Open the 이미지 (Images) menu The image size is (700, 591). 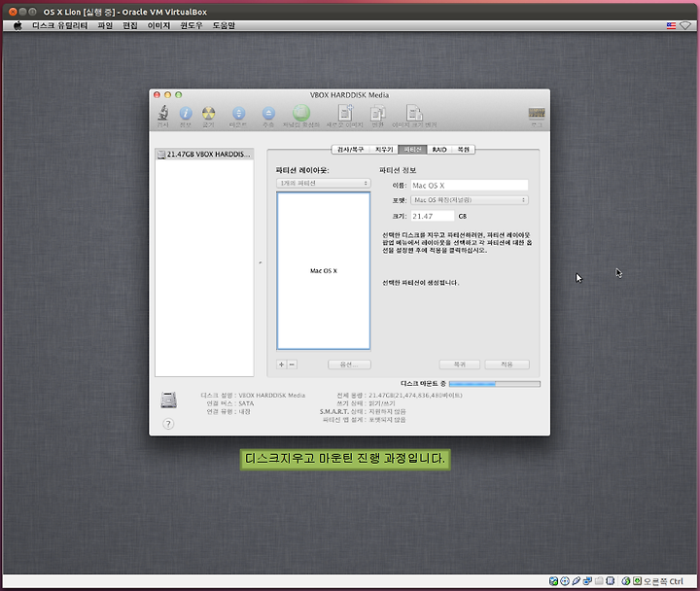[158, 25]
